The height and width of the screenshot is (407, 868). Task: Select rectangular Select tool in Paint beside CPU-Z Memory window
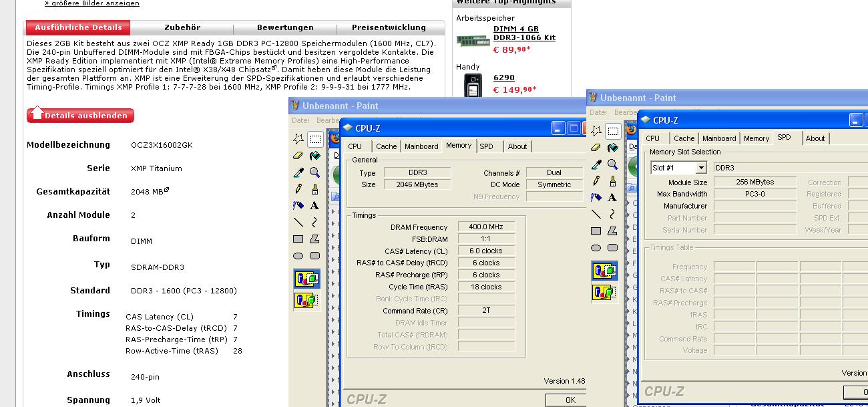(x=314, y=139)
